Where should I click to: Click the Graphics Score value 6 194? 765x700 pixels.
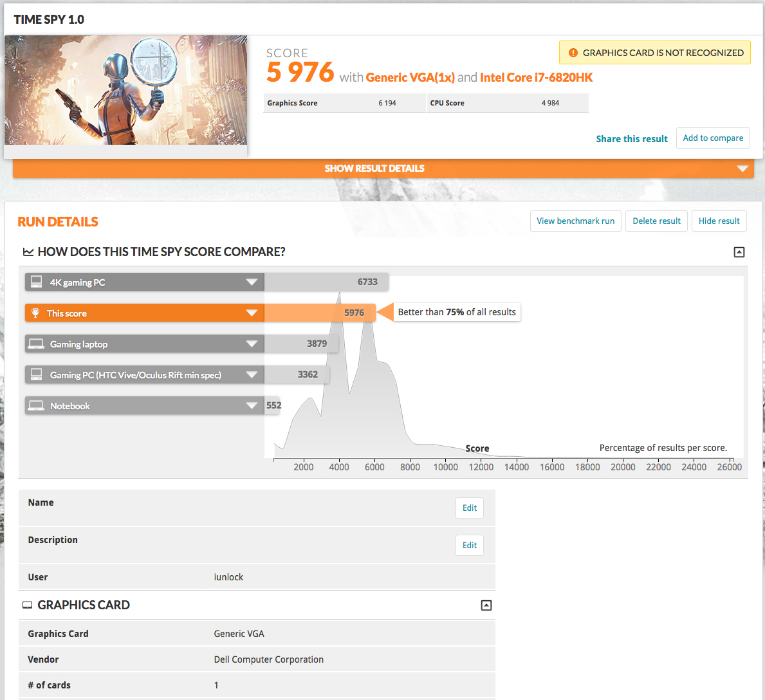(x=387, y=103)
